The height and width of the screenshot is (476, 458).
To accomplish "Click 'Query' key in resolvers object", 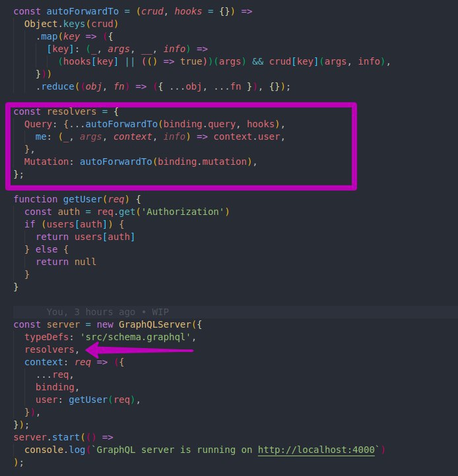I will pos(38,124).
